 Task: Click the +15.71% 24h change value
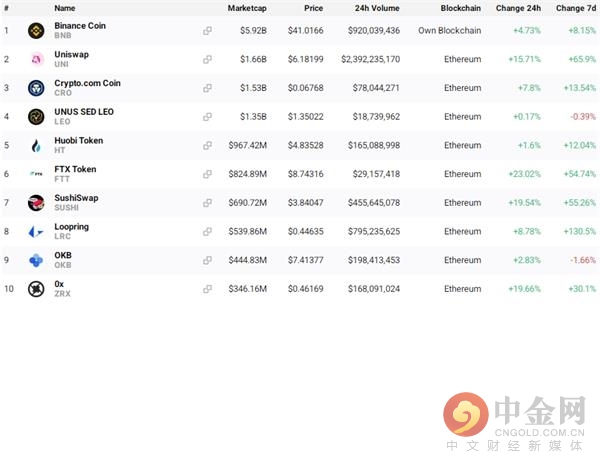(524, 59)
